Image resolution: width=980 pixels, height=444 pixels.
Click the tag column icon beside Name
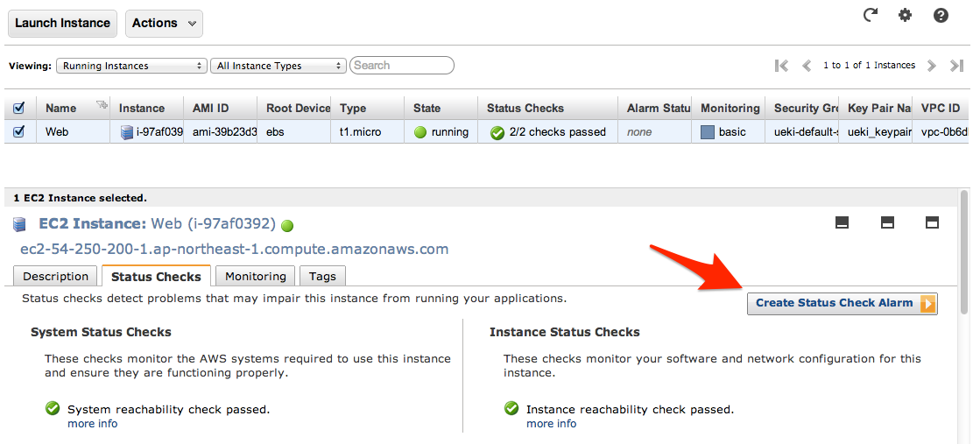tap(102, 105)
